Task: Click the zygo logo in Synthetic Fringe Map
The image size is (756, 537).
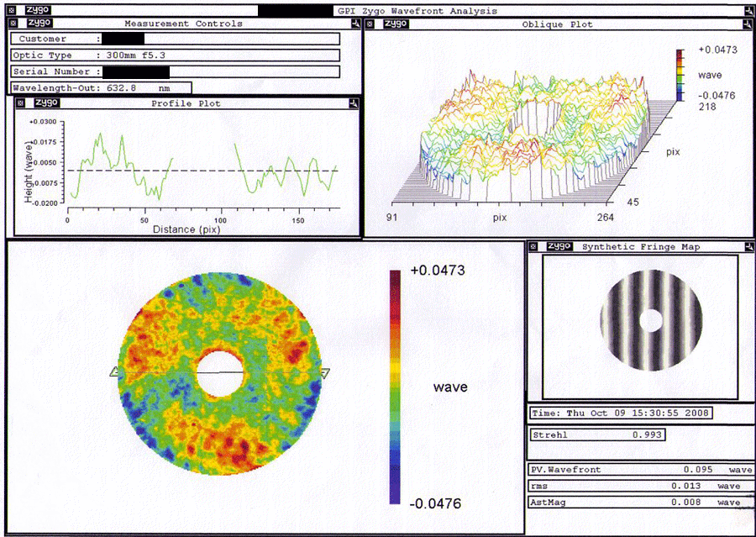Action: (x=559, y=246)
